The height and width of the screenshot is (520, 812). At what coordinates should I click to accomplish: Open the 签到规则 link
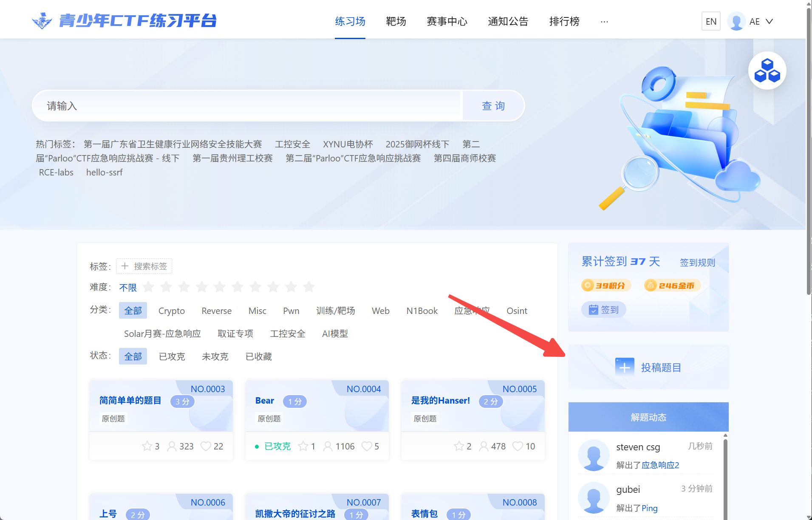(697, 263)
